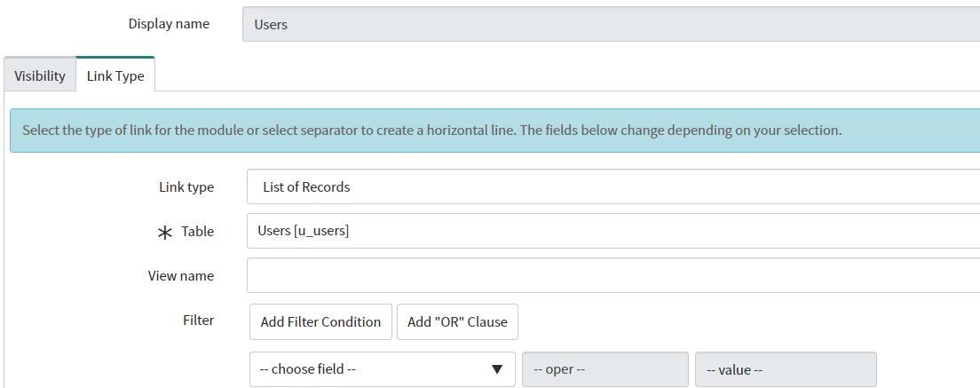Click the Add "OR" Clause button

pyautogui.click(x=457, y=321)
